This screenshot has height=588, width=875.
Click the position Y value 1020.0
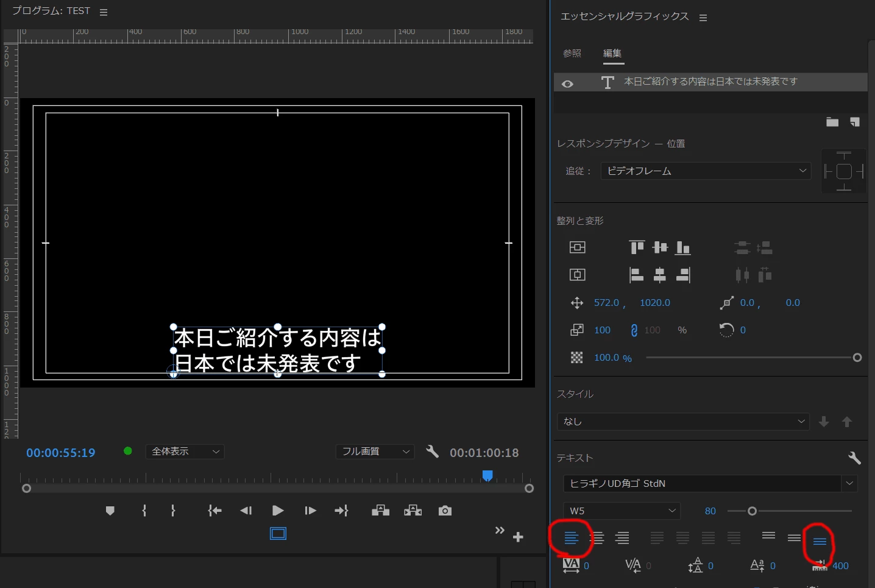tap(655, 303)
